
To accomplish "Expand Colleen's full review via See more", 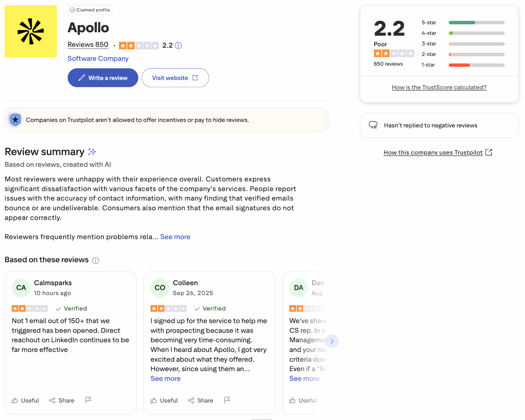I will coord(165,378).
